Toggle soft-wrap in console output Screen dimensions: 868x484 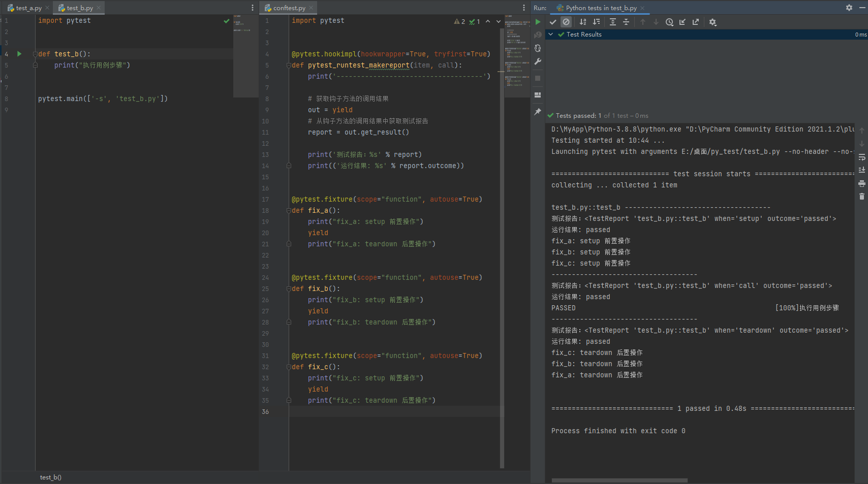[x=861, y=157]
